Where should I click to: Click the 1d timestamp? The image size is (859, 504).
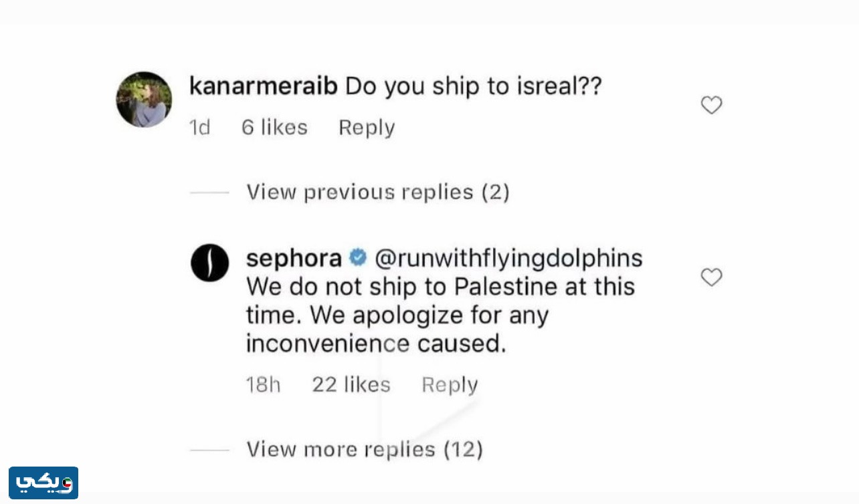click(200, 128)
